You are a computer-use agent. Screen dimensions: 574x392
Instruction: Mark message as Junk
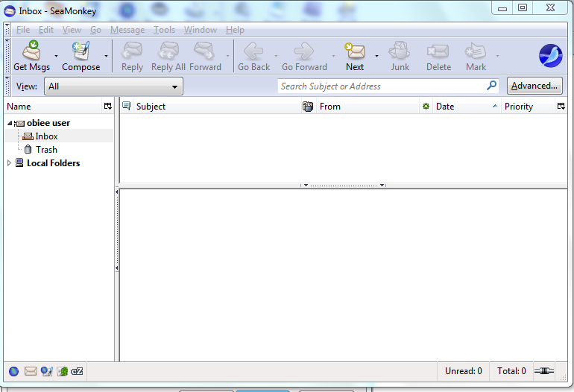[400, 51]
